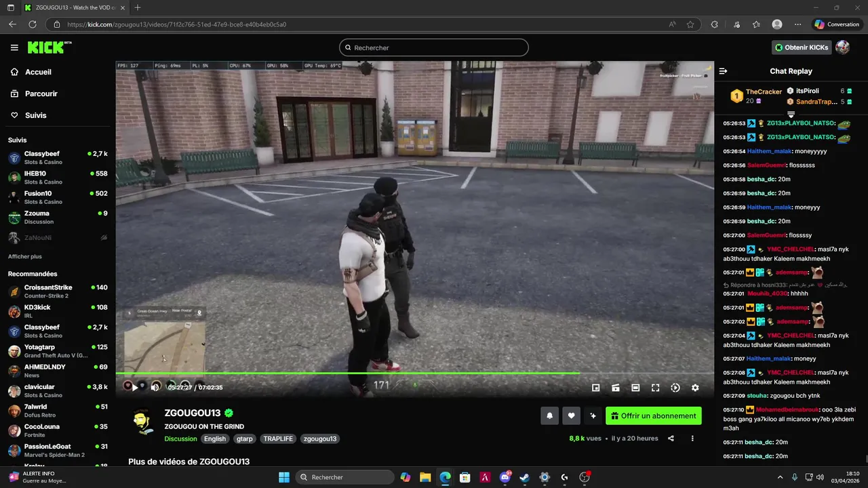Open new browser tab
This screenshot has width=868, height=488.
(138, 7)
